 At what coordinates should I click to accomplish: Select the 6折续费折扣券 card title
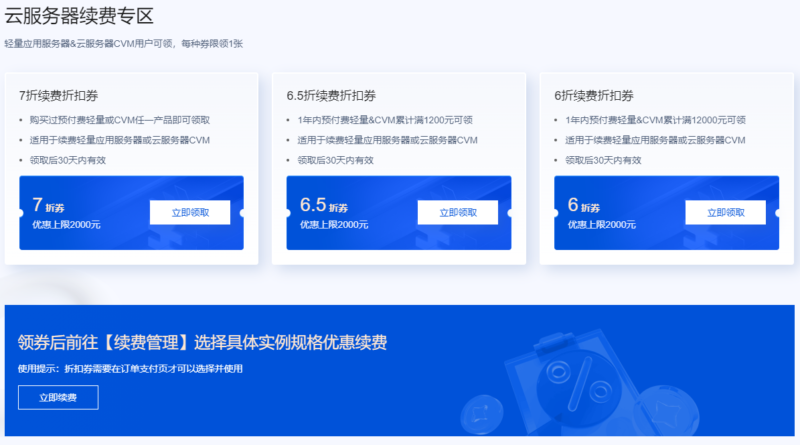click(594, 95)
